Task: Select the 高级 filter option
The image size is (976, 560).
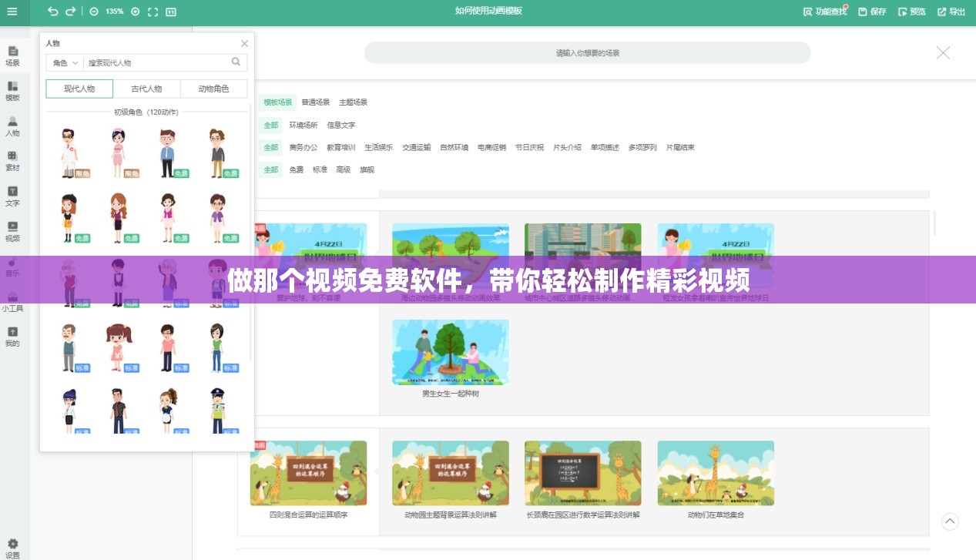Action: click(x=344, y=169)
